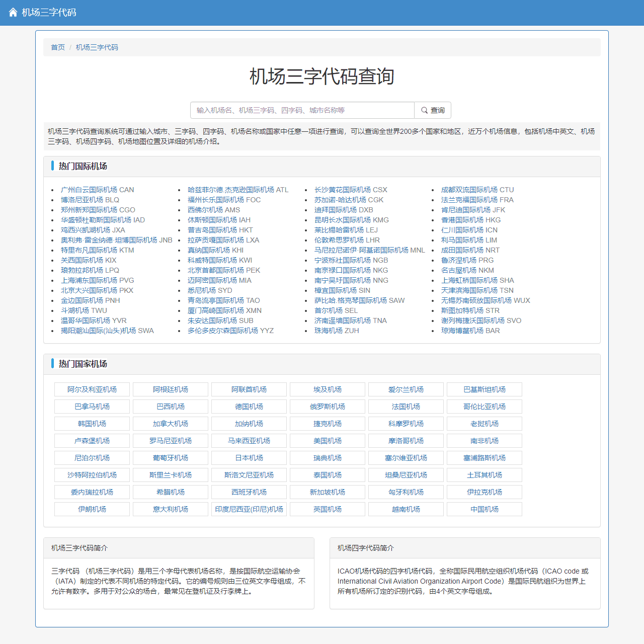Select the 中国机场 country button
Screen dimensions: 644x644
tap(484, 509)
